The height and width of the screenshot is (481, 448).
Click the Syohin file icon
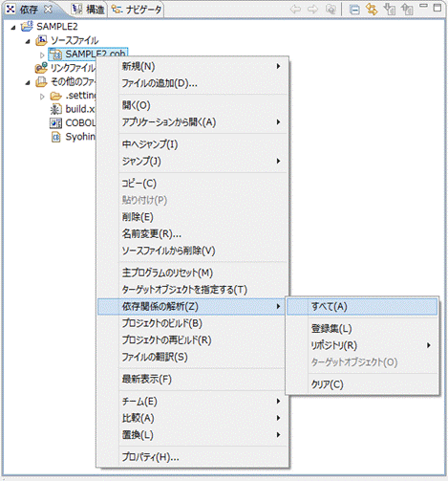coord(56,137)
